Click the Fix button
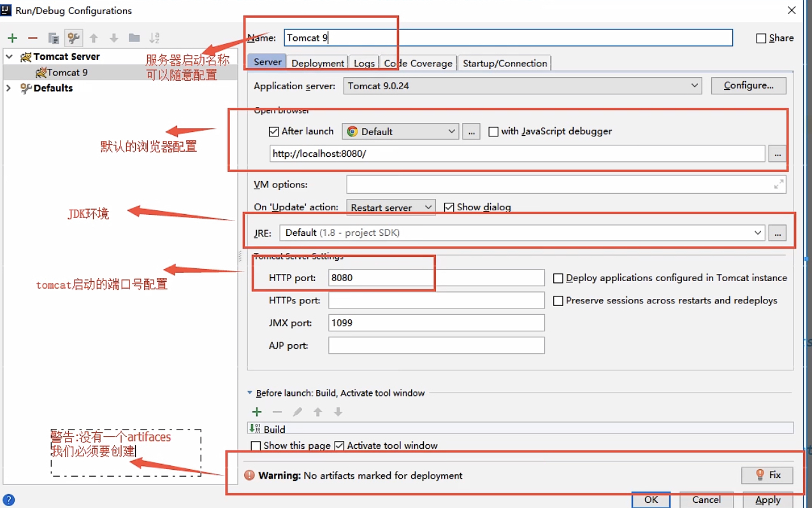 (767, 475)
